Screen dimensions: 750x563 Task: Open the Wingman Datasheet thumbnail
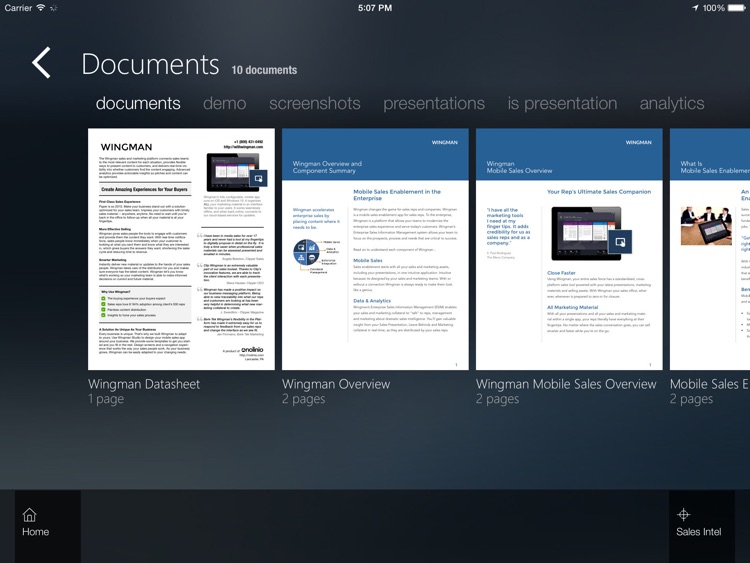pyautogui.click(x=181, y=249)
